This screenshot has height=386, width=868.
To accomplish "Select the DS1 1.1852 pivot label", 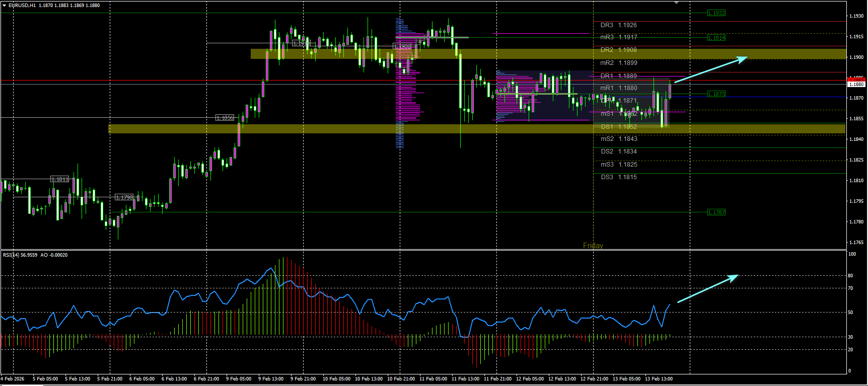I will click(x=619, y=127).
